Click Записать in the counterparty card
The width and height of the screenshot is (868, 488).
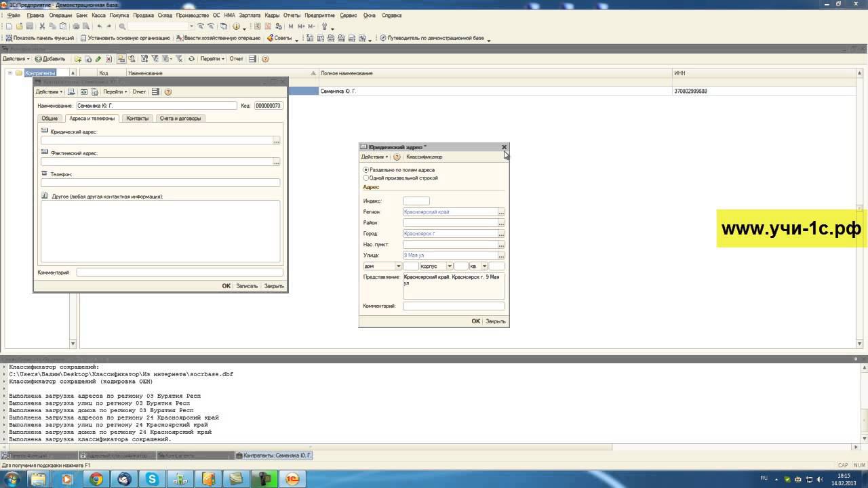point(246,286)
